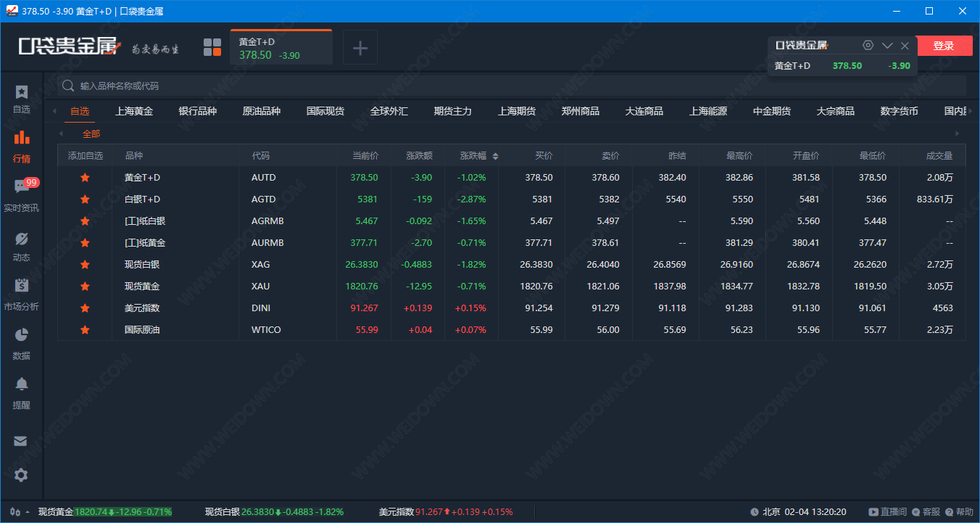
Task: Switch to 大宗商品 tab
Action: 836,111
